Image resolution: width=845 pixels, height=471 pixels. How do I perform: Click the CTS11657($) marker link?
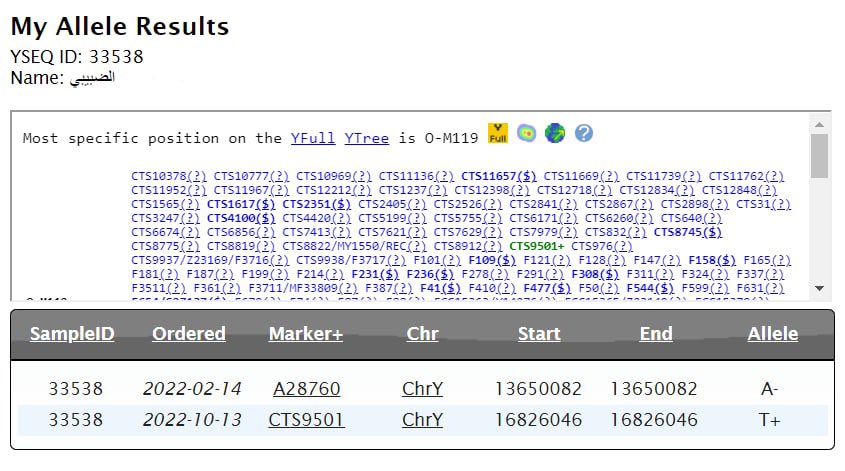(x=498, y=176)
